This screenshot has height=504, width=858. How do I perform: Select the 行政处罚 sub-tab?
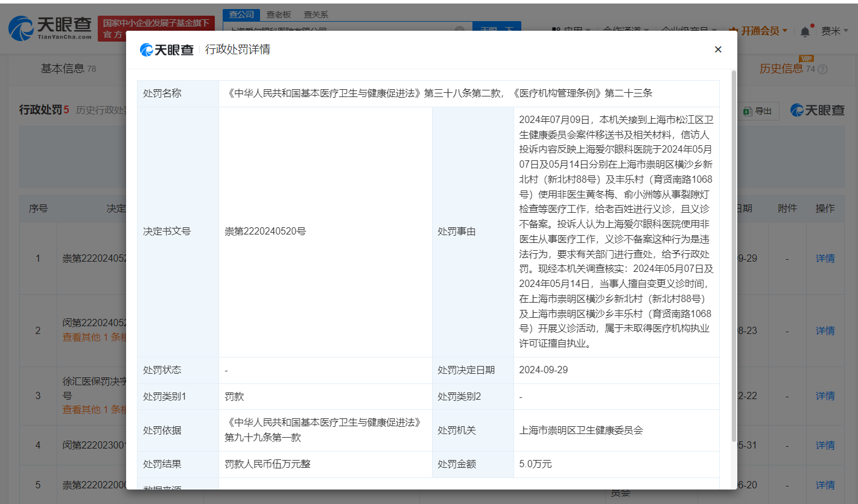pos(44,110)
